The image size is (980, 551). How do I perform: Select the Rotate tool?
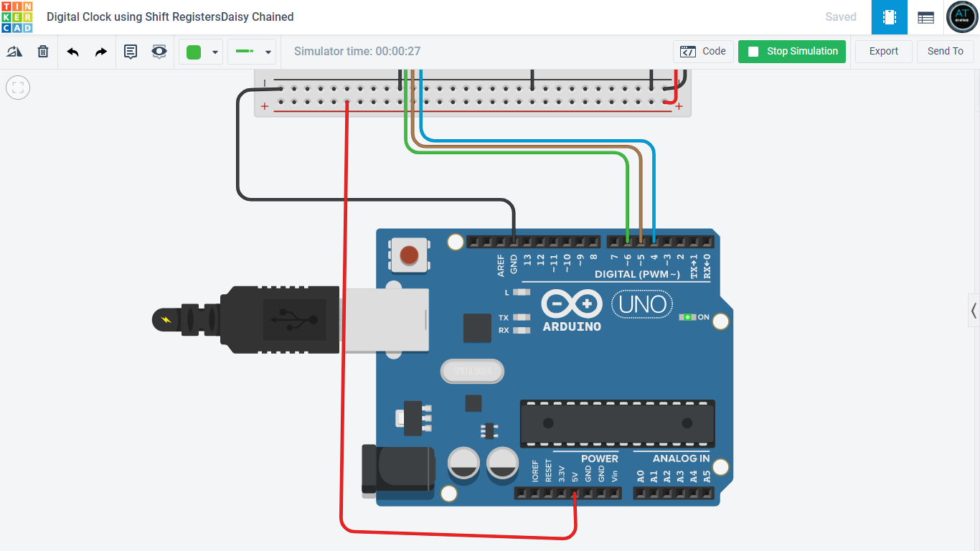14,51
